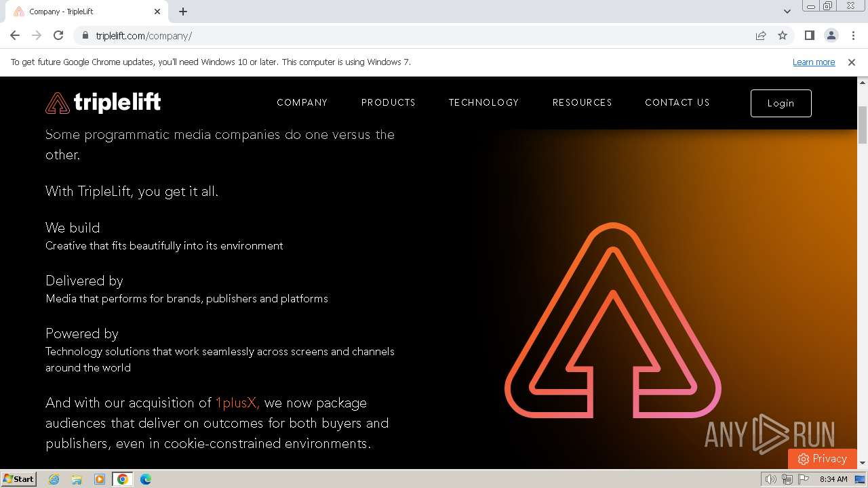Open a new browser tab
This screenshot has height=488, width=868.
click(183, 12)
